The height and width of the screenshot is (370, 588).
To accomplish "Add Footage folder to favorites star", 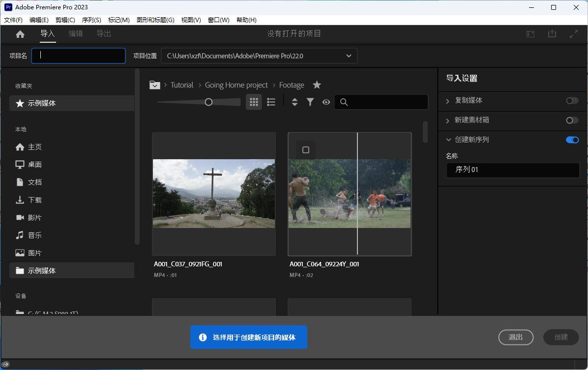I will point(317,85).
